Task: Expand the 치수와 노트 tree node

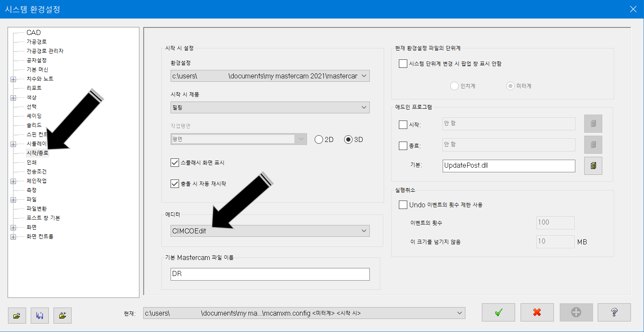Action: (13, 79)
